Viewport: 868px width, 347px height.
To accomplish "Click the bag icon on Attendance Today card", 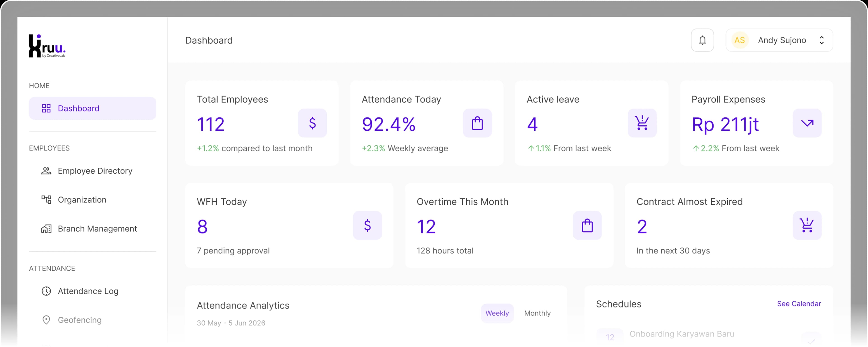I will coord(477,123).
